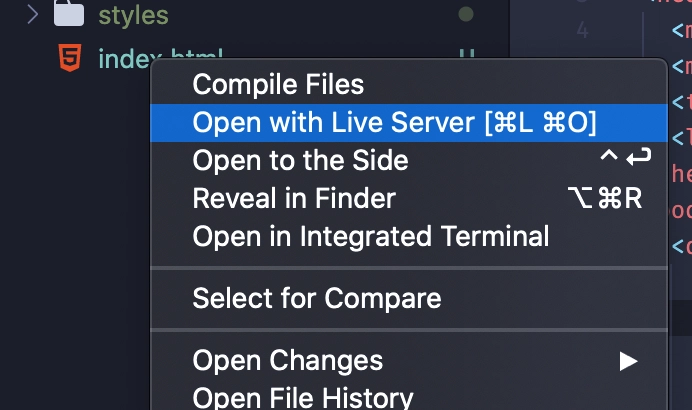The width and height of the screenshot is (692, 410).
Task: Click the modified status dot on styles
Action: point(466,14)
